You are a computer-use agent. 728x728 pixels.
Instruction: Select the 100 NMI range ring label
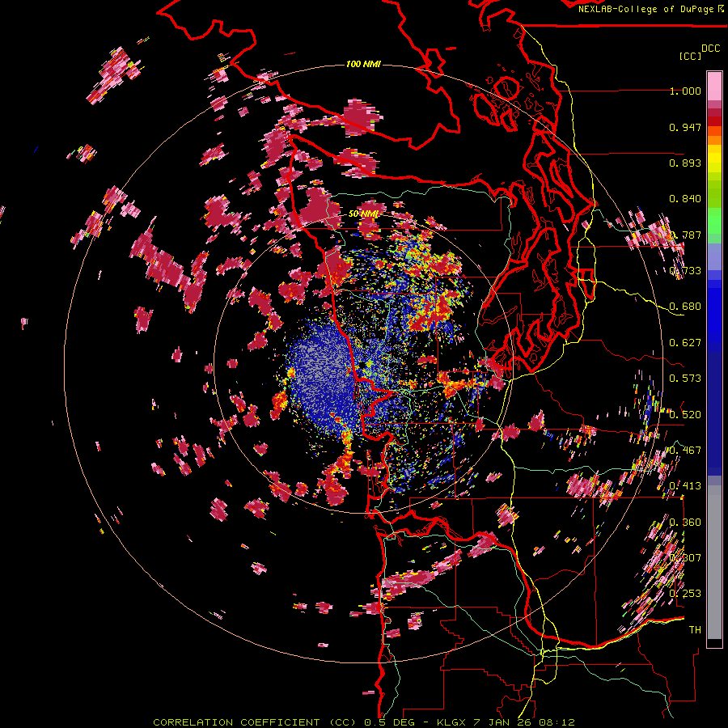[x=363, y=64]
